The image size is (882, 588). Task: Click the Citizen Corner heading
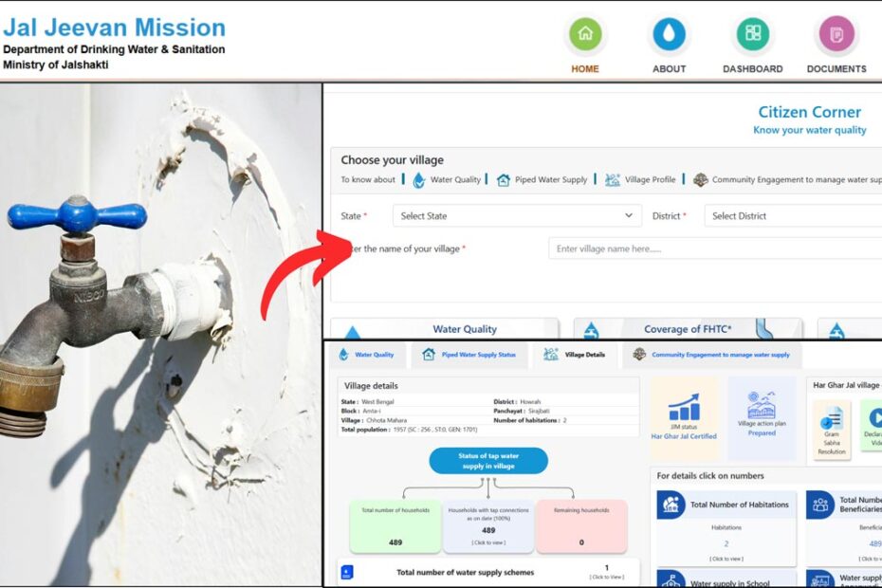(x=809, y=112)
